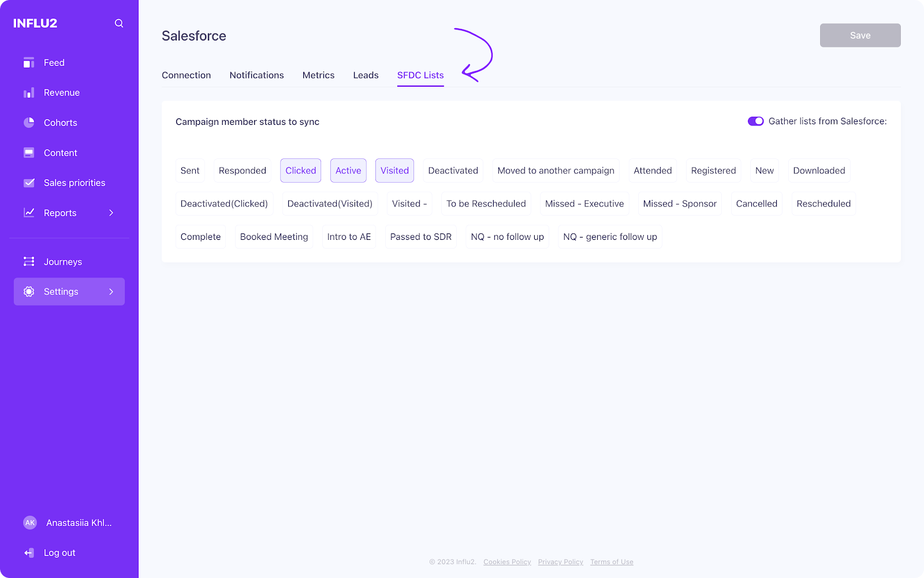
Task: Switch to the Metrics tab
Action: [x=318, y=75]
